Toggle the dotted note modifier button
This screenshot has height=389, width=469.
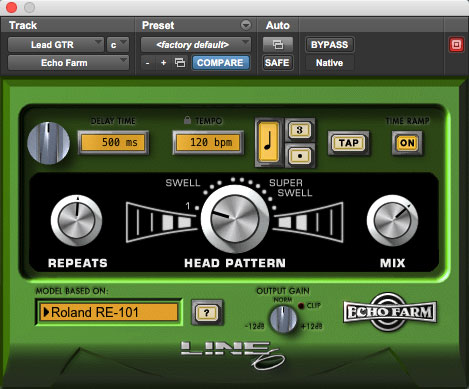click(x=299, y=156)
